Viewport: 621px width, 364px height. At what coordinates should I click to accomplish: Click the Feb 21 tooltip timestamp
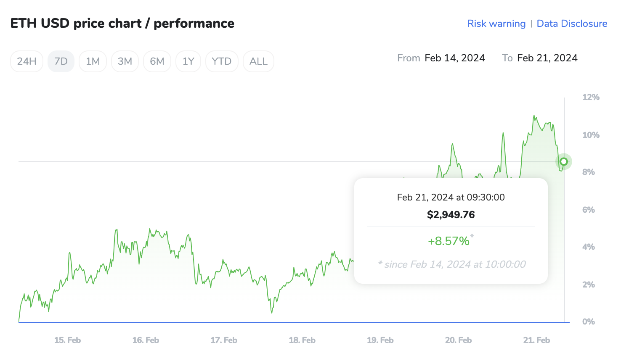451,197
